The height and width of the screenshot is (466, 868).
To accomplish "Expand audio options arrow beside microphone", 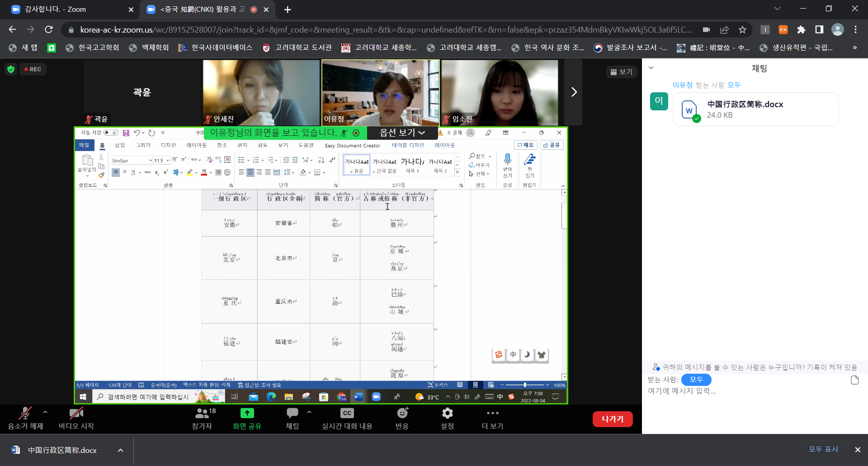I will [x=45, y=412].
